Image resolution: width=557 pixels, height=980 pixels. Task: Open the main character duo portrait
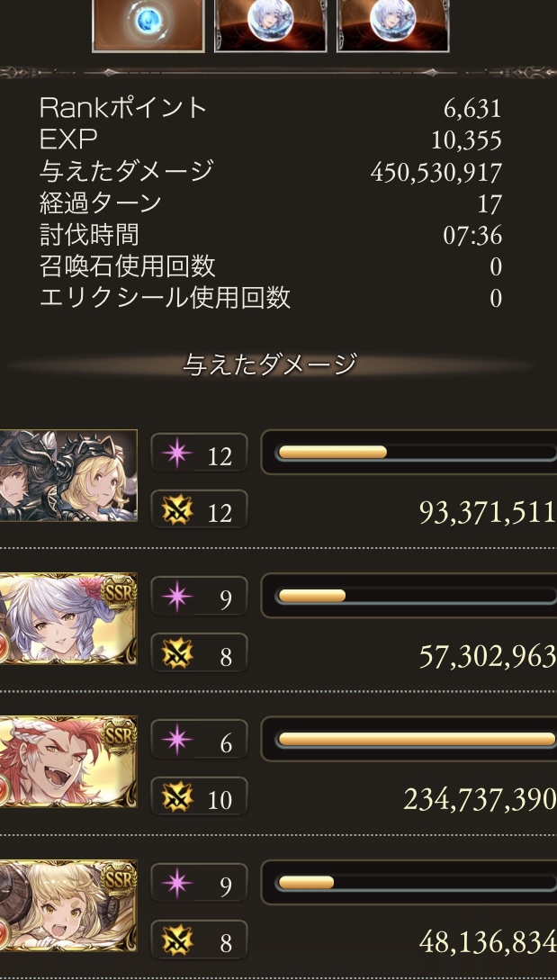point(68,476)
